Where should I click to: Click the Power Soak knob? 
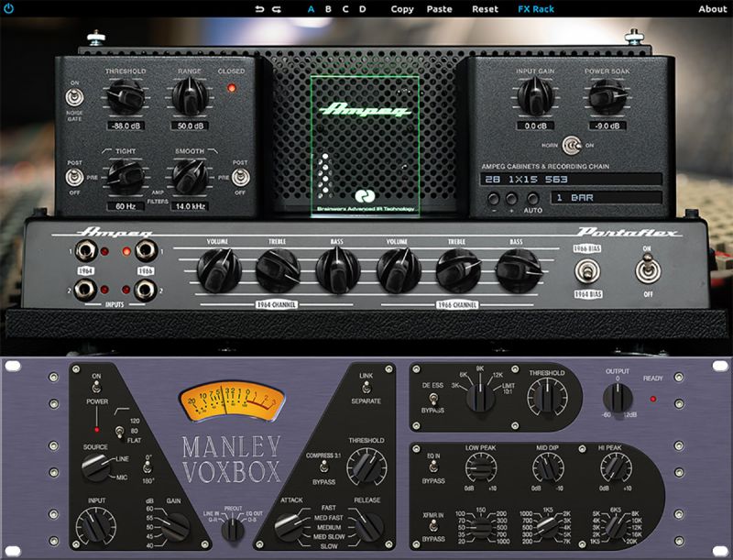coord(607,97)
